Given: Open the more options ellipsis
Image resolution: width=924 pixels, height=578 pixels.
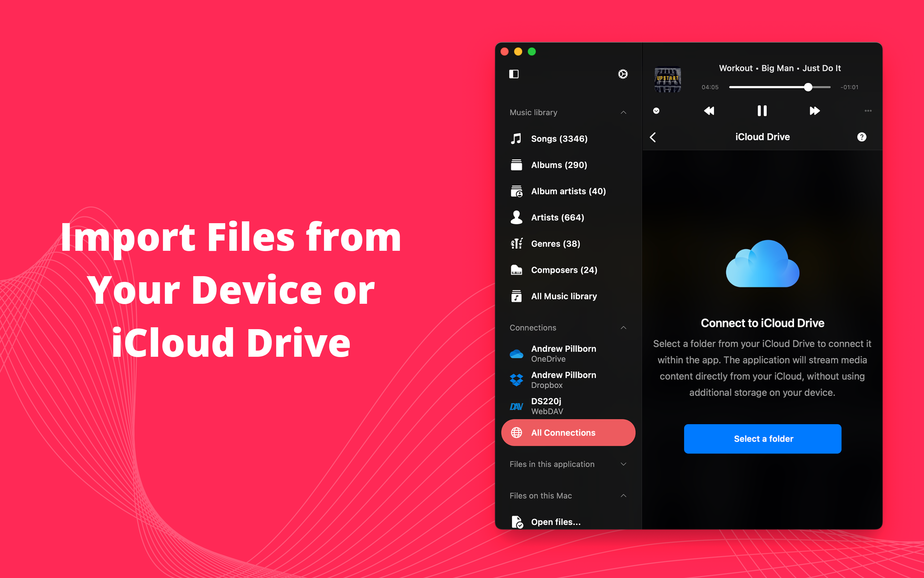Looking at the screenshot, I should [x=868, y=111].
